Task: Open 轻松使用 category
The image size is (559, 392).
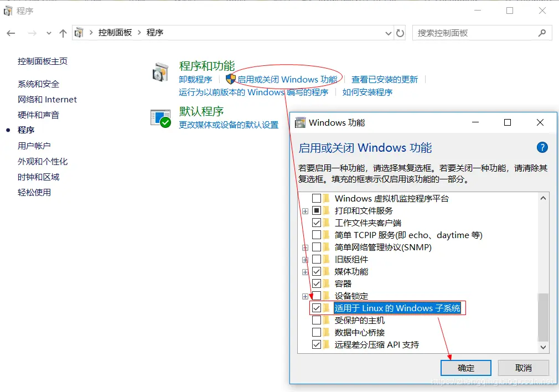Action: tap(34, 193)
